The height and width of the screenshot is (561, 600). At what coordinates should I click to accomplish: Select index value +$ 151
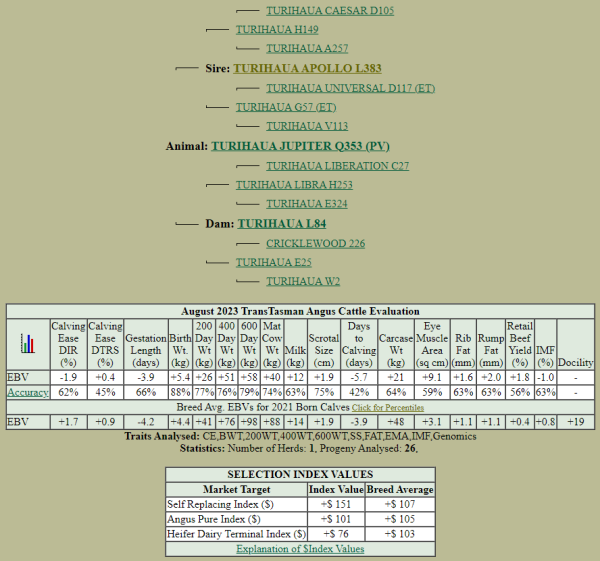coord(336,504)
